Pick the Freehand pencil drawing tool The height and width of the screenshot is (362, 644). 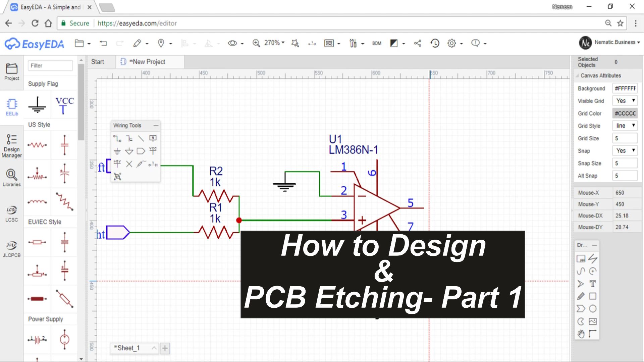point(581,296)
